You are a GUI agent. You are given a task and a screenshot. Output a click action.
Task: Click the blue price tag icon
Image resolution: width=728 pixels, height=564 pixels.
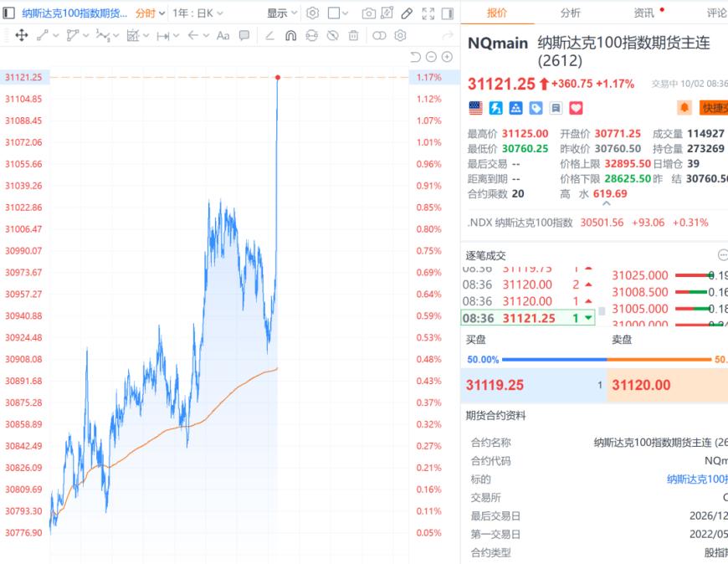pyautogui.click(x=536, y=108)
